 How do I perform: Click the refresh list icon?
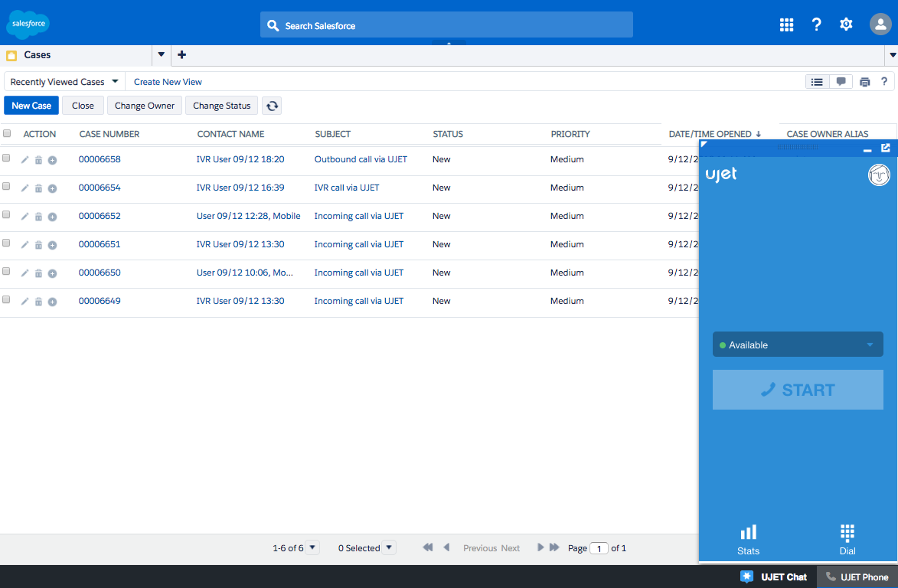(x=272, y=106)
